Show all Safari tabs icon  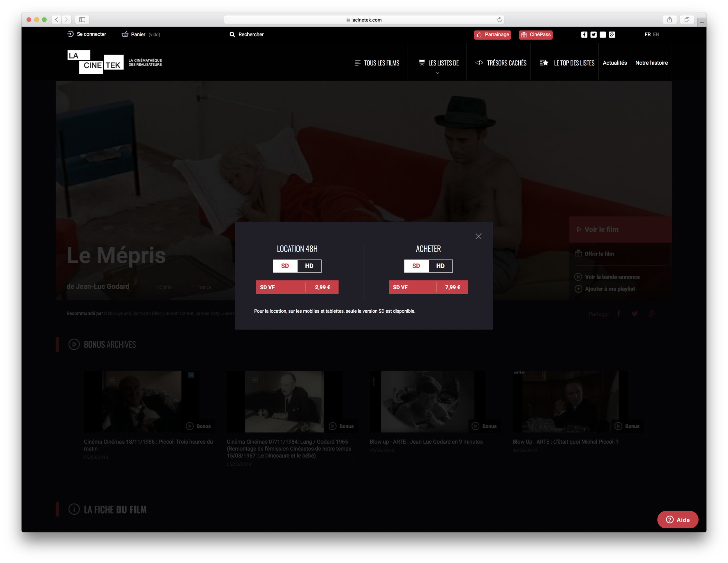[687, 20]
